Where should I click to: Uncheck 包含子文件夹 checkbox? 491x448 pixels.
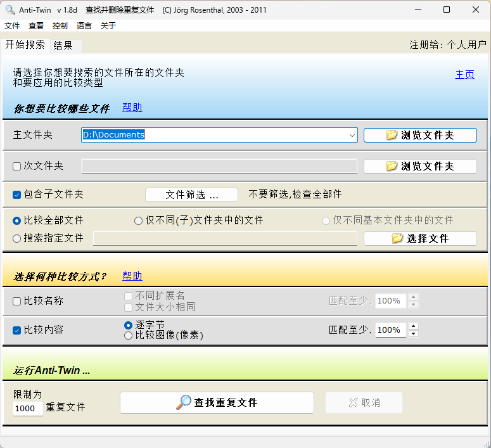16,195
